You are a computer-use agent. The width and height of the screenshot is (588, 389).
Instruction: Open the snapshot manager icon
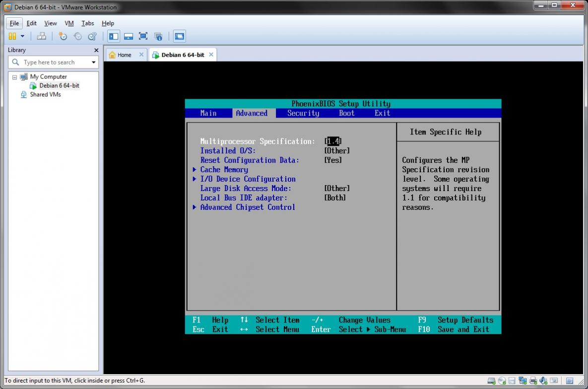[x=92, y=36]
